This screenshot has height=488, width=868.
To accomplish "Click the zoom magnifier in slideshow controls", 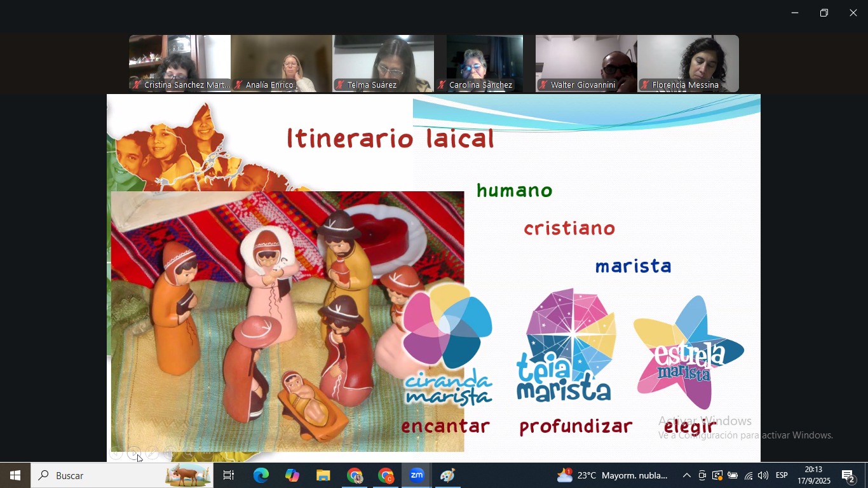I will click(x=189, y=454).
